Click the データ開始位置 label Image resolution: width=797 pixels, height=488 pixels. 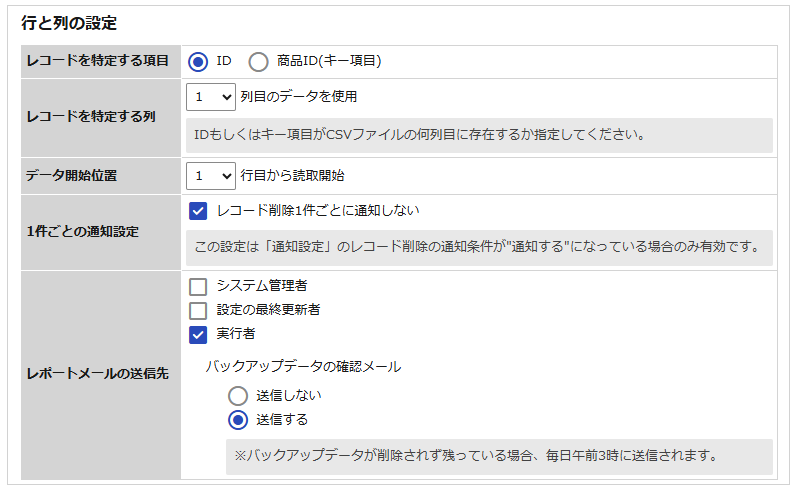point(71,176)
